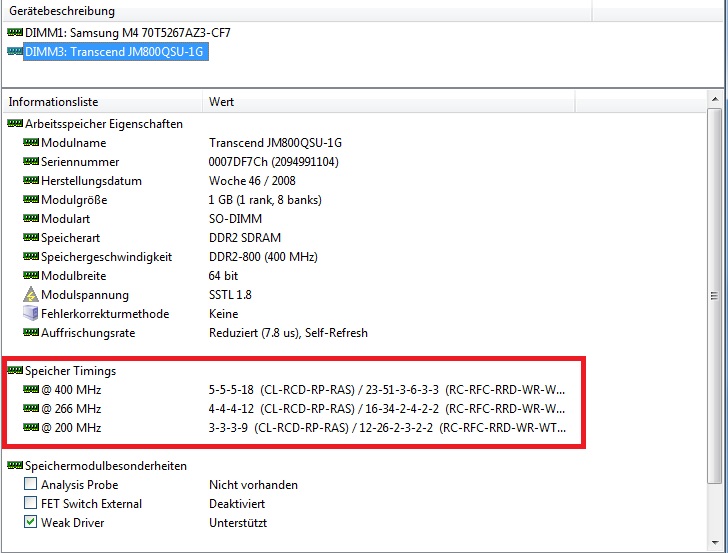Select the Speicher Timings group row
The height and width of the screenshot is (553, 728).
click(71, 371)
